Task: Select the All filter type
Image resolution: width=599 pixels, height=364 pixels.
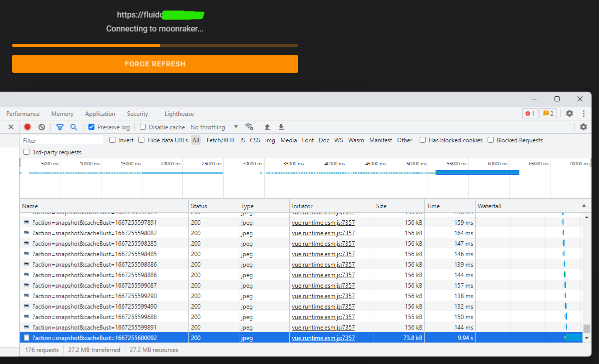Action: [x=196, y=140]
